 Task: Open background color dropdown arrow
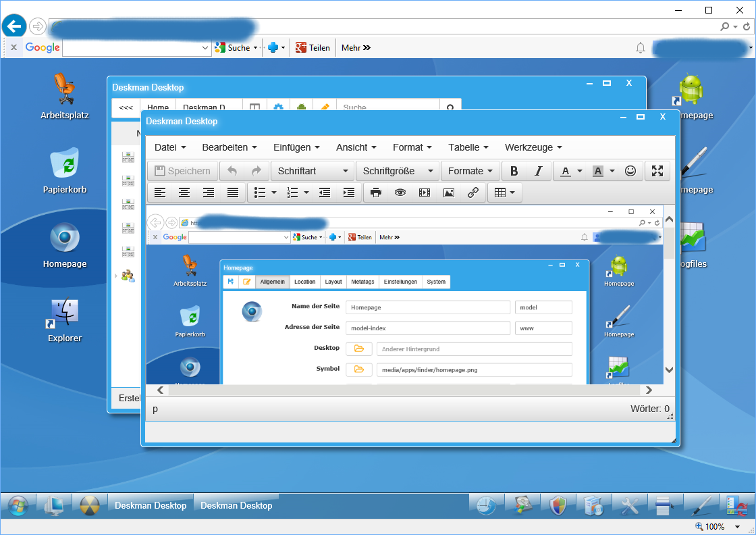[612, 171]
